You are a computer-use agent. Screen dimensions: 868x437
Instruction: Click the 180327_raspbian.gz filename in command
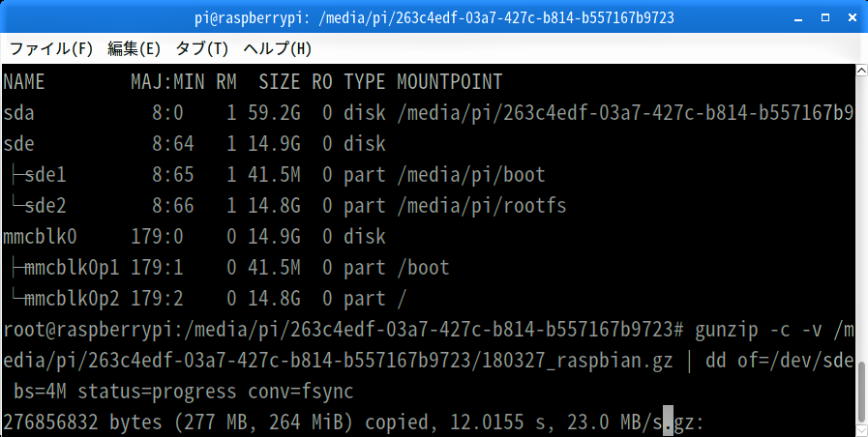578,361
